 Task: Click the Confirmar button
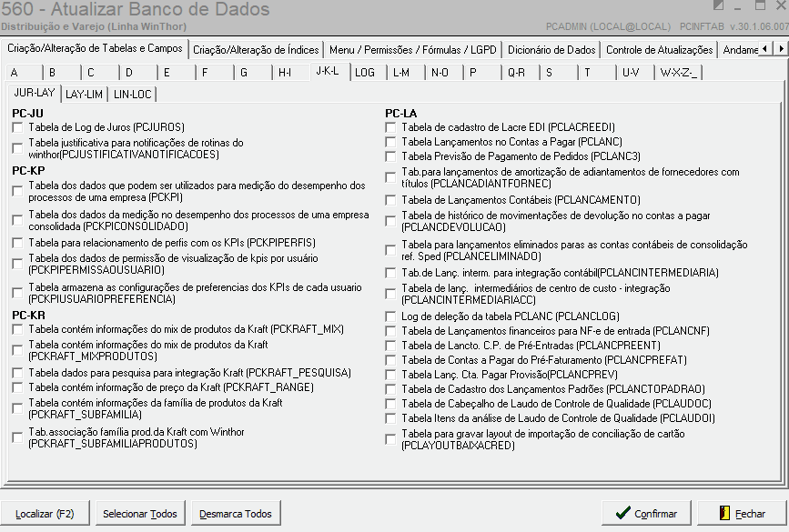pyautogui.click(x=646, y=514)
